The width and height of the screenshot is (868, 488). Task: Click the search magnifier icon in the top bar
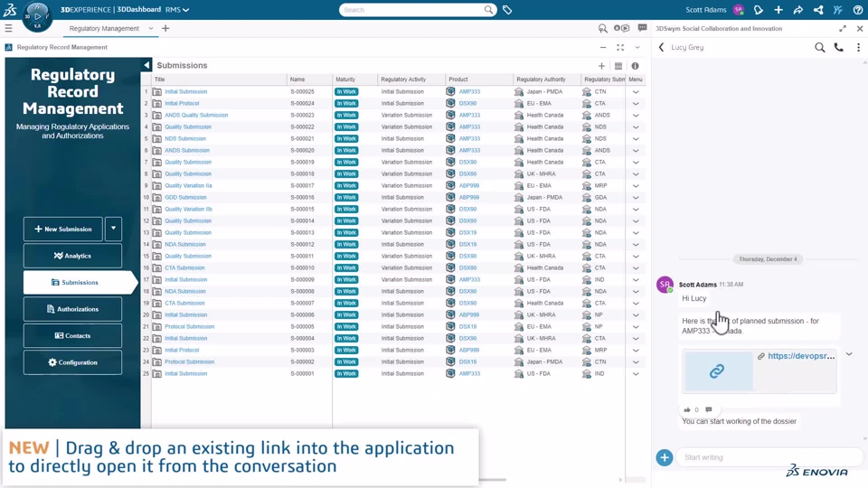pos(488,9)
